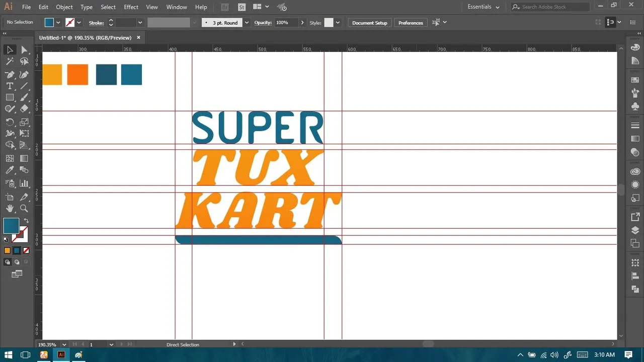Select the Line Segment tool
The height and width of the screenshot is (362, 644).
[24, 86]
